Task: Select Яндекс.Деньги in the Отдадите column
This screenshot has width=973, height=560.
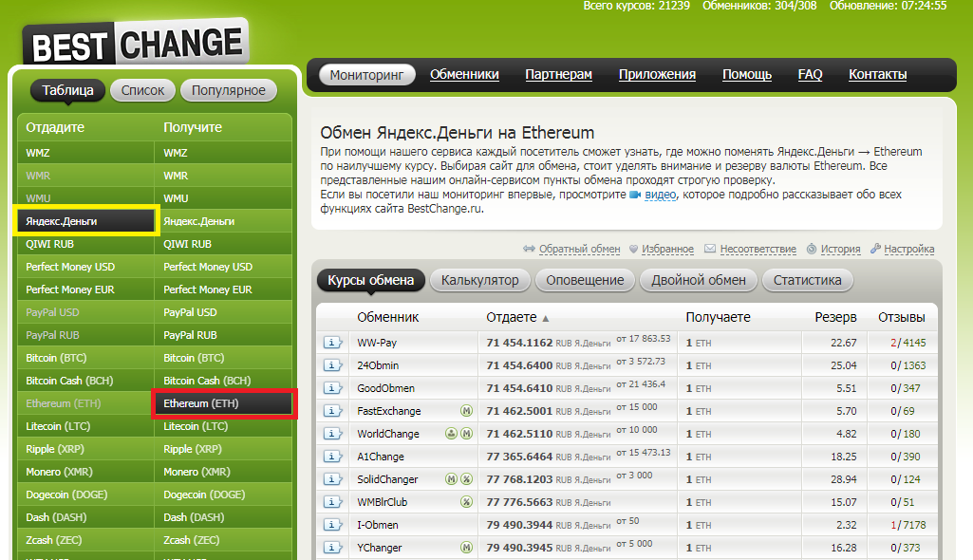Action: click(x=85, y=221)
